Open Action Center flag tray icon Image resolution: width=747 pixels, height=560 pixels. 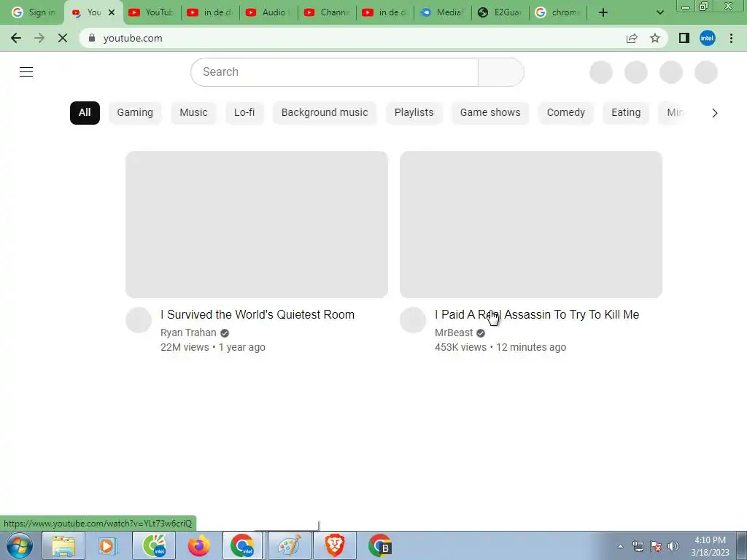tap(656, 546)
